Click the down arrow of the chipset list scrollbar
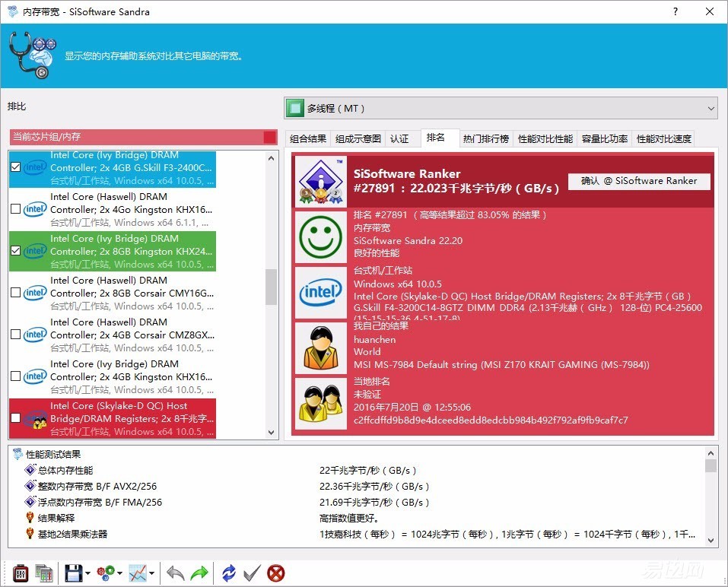 click(271, 433)
